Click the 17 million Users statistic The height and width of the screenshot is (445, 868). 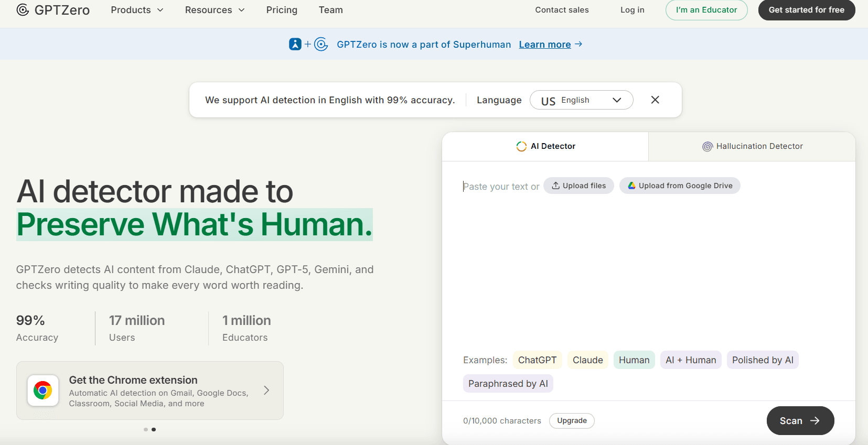pos(137,328)
